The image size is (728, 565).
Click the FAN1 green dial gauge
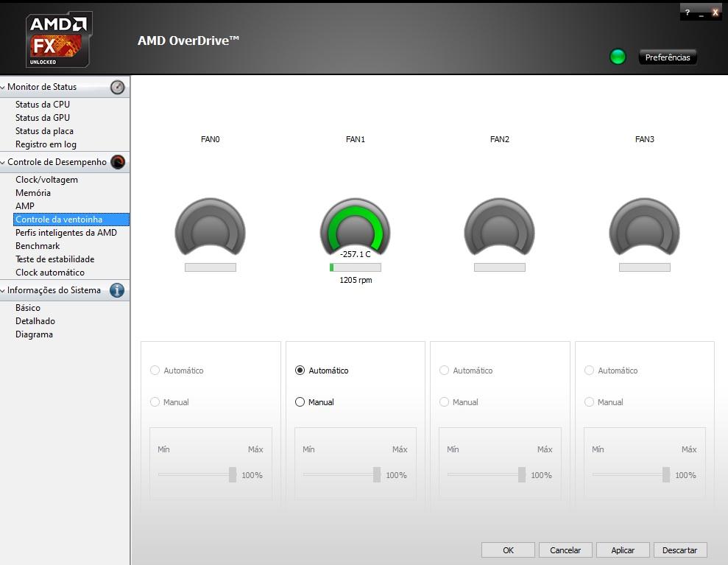tap(356, 227)
